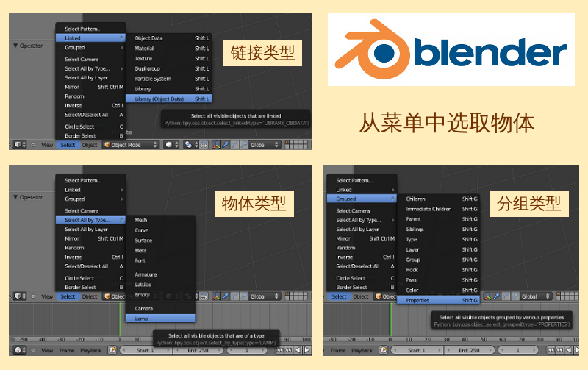Viewport: 588px width, 370px height.
Task: Toggle 3D manipulator axes icon in 物体类型 screenshot
Action: pyautogui.click(x=216, y=296)
